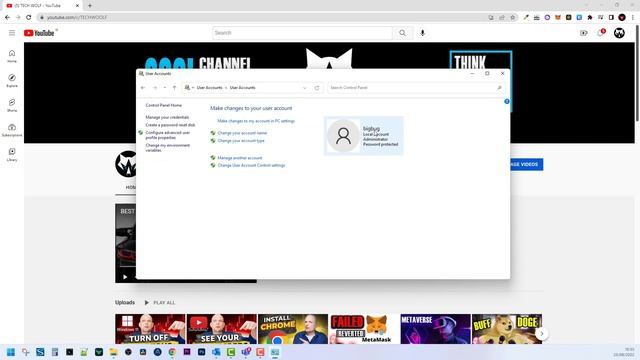Open Control Panel help icon
Image resolution: width=640 pixels, height=360 pixels.
507,101
